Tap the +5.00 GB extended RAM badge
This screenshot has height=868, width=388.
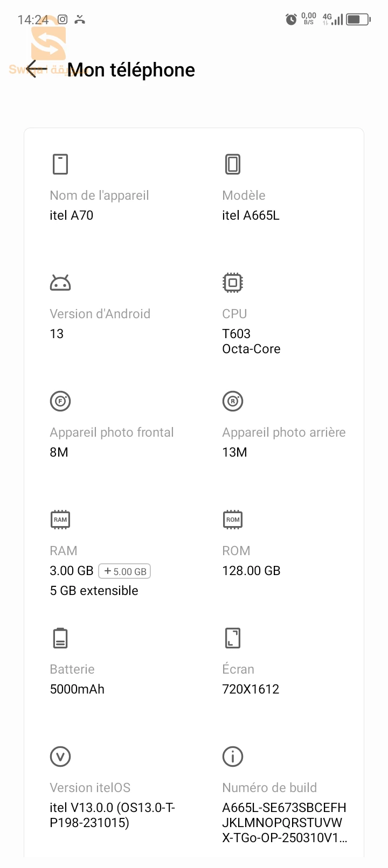(124, 571)
